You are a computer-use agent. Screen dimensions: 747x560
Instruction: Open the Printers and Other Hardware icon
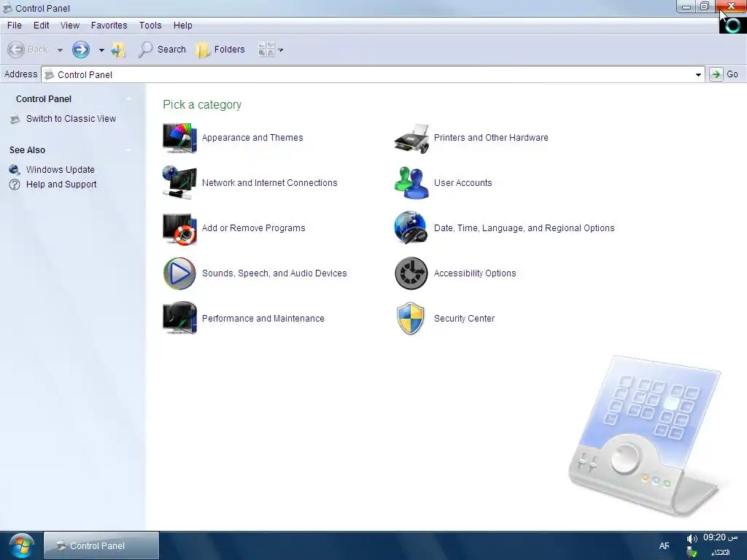pyautogui.click(x=411, y=138)
